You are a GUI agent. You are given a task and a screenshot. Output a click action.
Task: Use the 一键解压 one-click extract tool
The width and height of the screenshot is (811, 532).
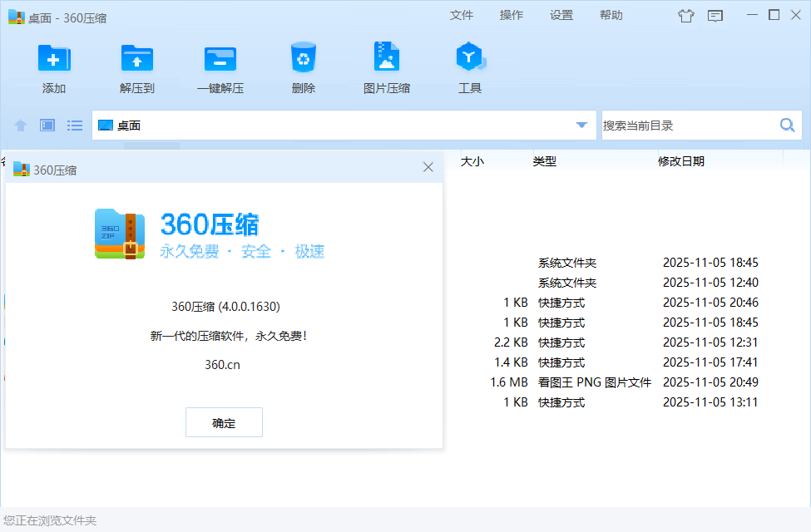(220, 58)
